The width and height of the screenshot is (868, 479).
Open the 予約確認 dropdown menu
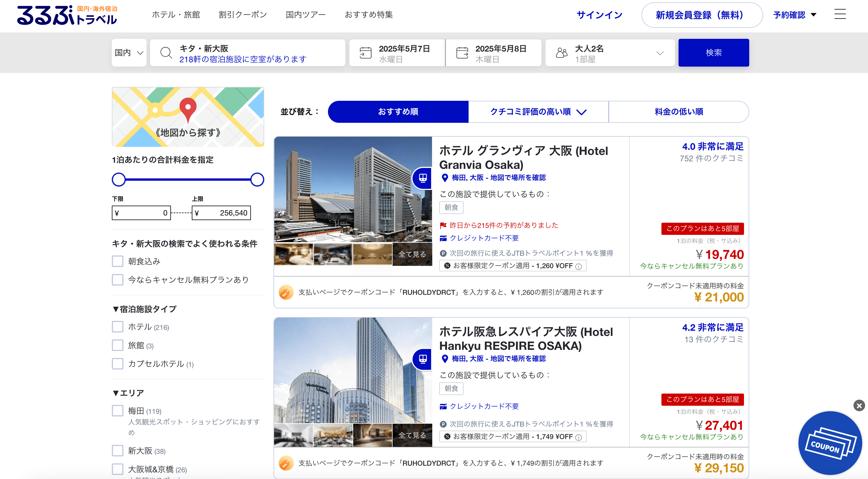794,15
